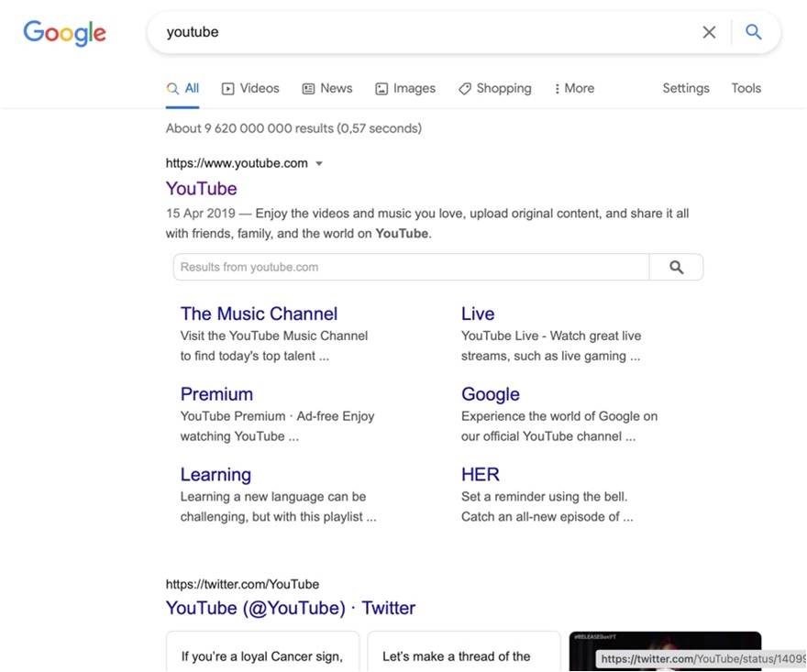Viewport: 807px width, 672px height.
Task: Select the Shopping tab
Action: point(495,88)
